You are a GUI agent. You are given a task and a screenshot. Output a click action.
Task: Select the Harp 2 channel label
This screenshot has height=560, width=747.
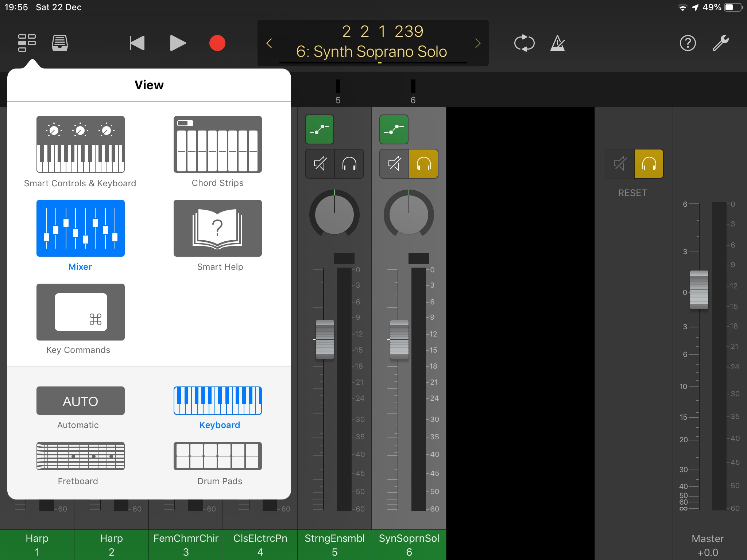point(111,545)
